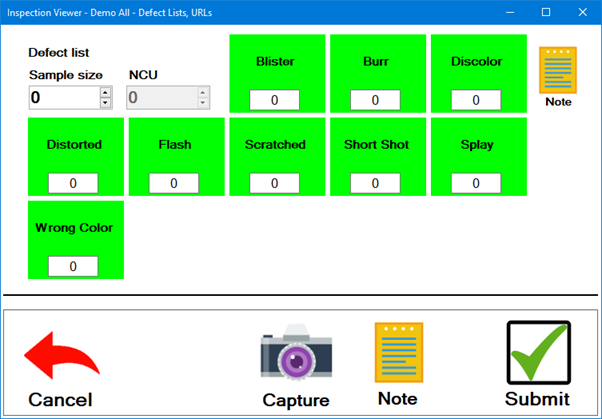Select the Wrong Color defect tile
The image size is (602, 419).
(x=75, y=228)
